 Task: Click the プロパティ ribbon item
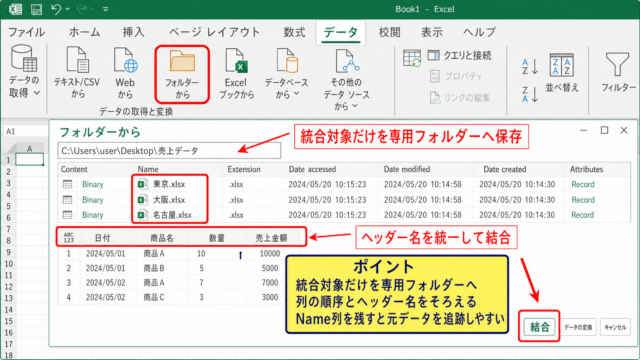point(457,76)
